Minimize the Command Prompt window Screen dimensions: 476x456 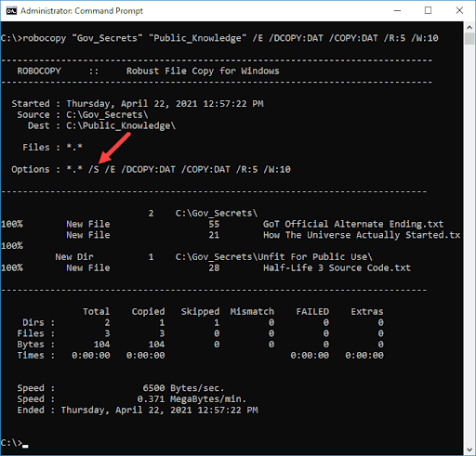click(398, 11)
